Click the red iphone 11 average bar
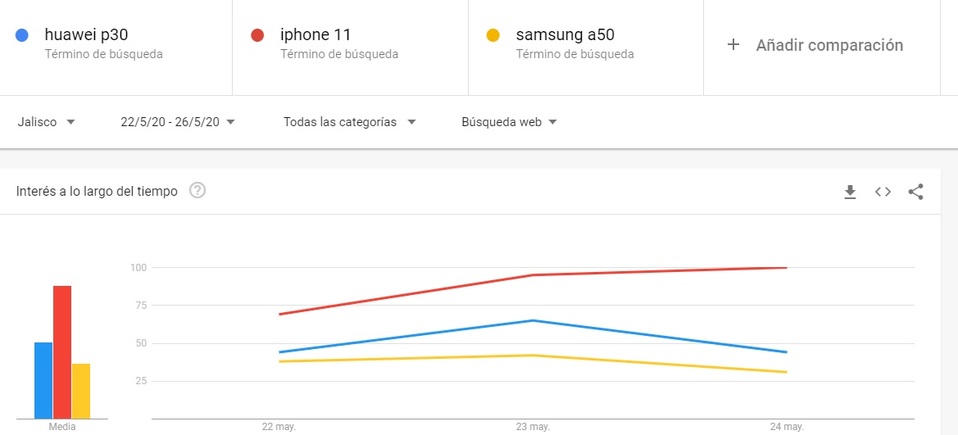958x435 pixels. click(x=62, y=352)
